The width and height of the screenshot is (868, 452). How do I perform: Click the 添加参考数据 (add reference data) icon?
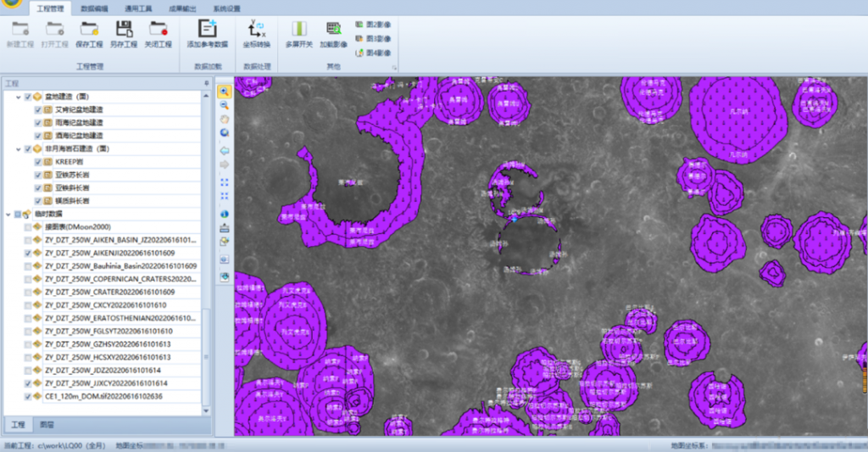click(208, 28)
